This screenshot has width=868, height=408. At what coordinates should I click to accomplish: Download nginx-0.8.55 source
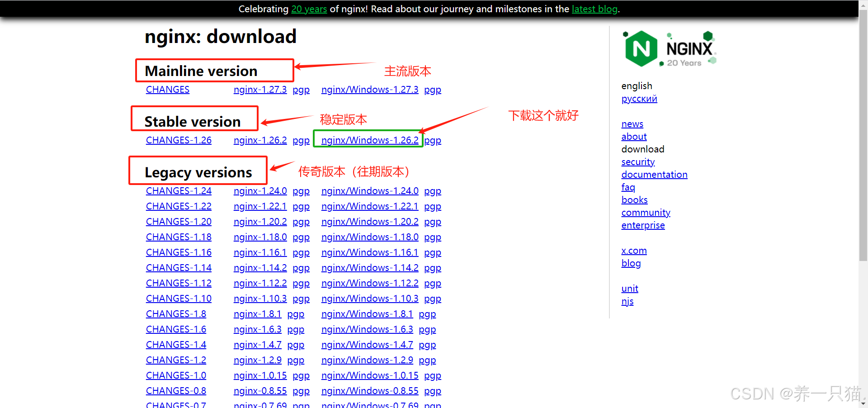click(x=260, y=391)
